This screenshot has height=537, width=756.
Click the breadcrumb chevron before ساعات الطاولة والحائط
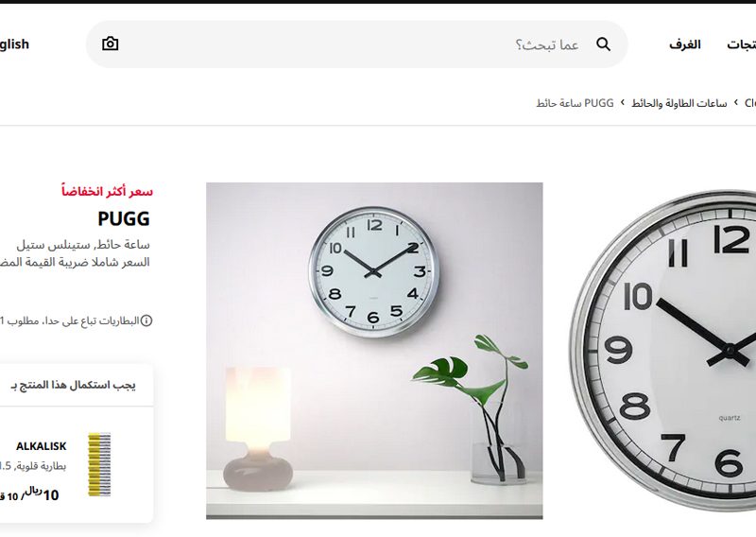736,103
